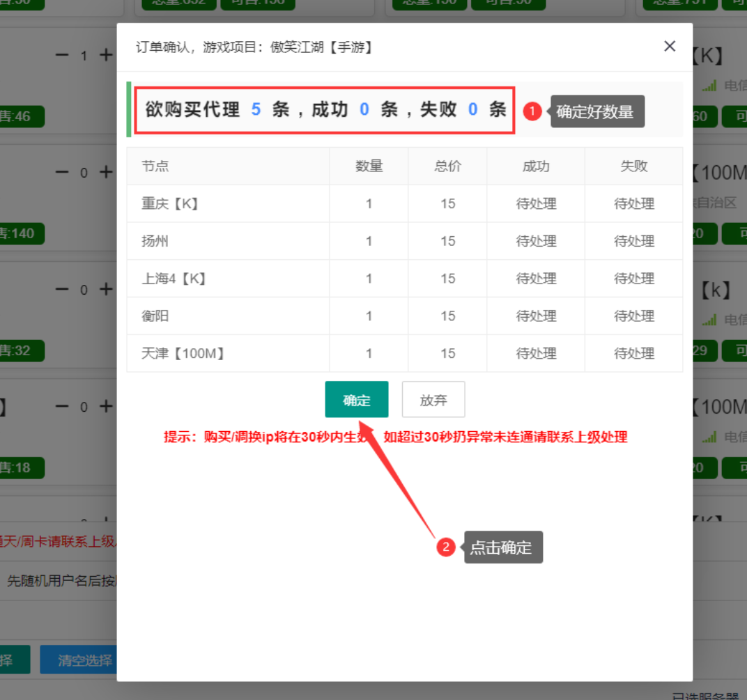Click 成功 status 待处理 in 上海4【K】 row
Screen dimensions: 747x700
[x=536, y=279]
